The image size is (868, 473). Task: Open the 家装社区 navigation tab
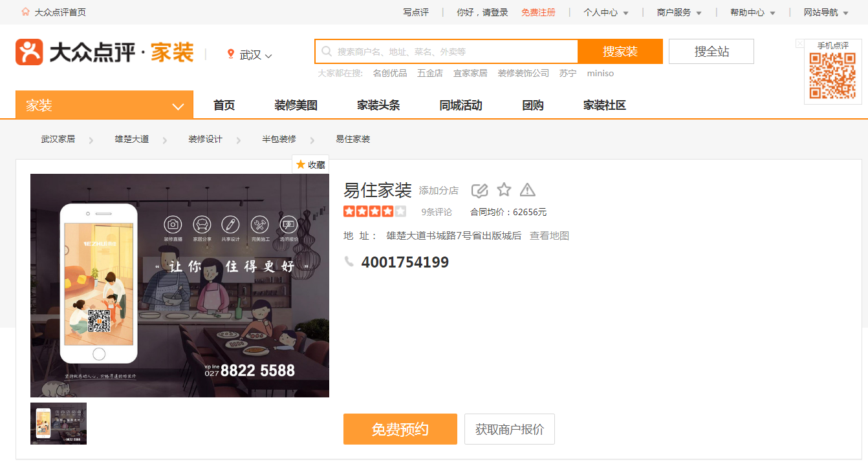tap(605, 105)
